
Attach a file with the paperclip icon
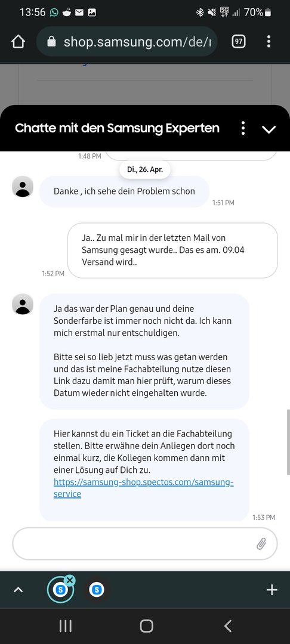click(x=261, y=544)
